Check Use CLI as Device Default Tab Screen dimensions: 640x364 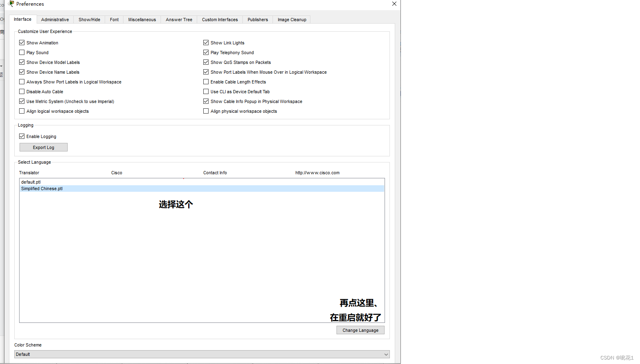[x=206, y=92]
